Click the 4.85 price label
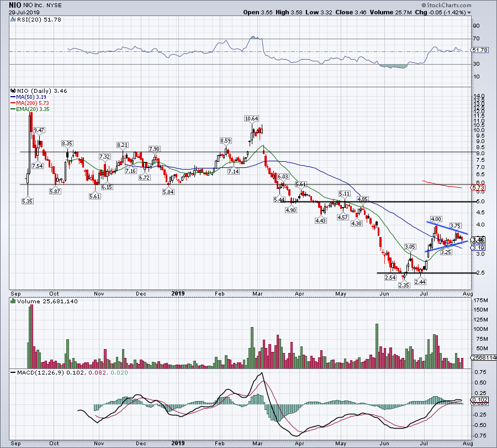Screen dimensions: 497x448 [x=363, y=199]
